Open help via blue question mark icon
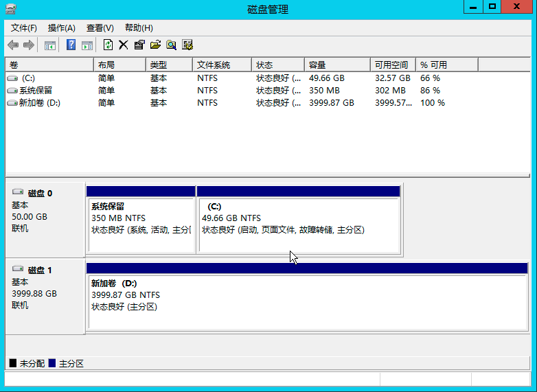Viewport: 537px width, 392px height. (x=71, y=45)
